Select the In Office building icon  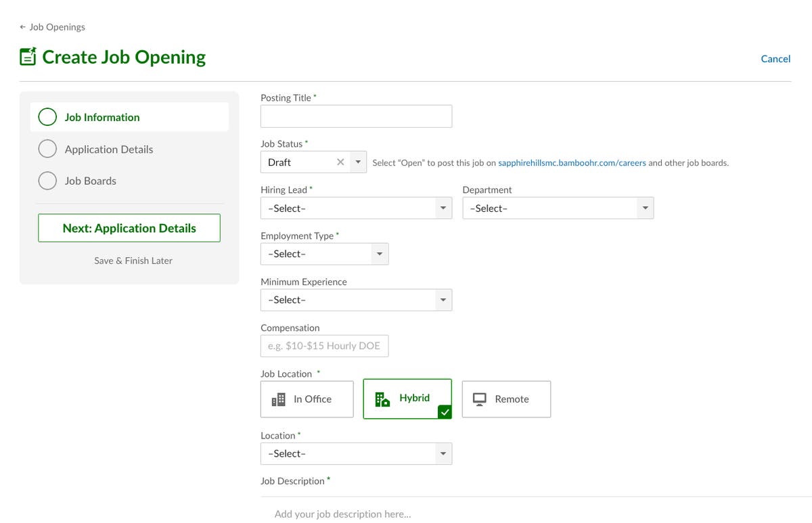pyautogui.click(x=279, y=399)
